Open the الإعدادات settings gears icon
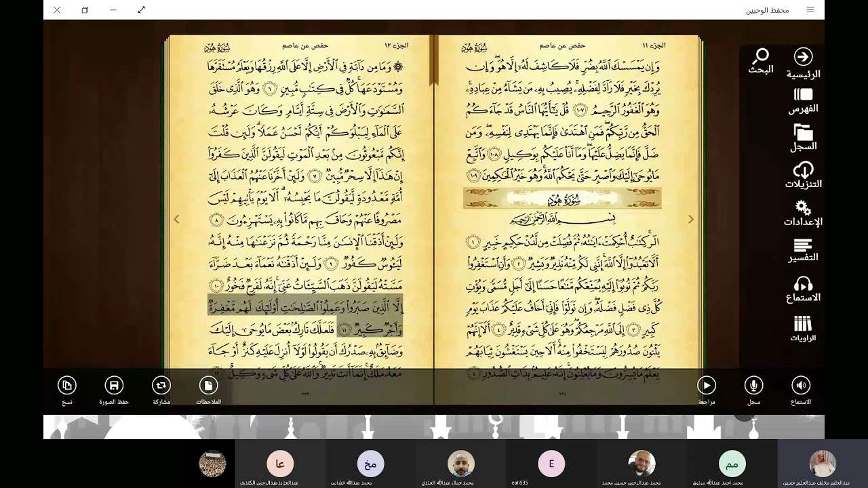The height and width of the screenshot is (488, 868). 803,207
